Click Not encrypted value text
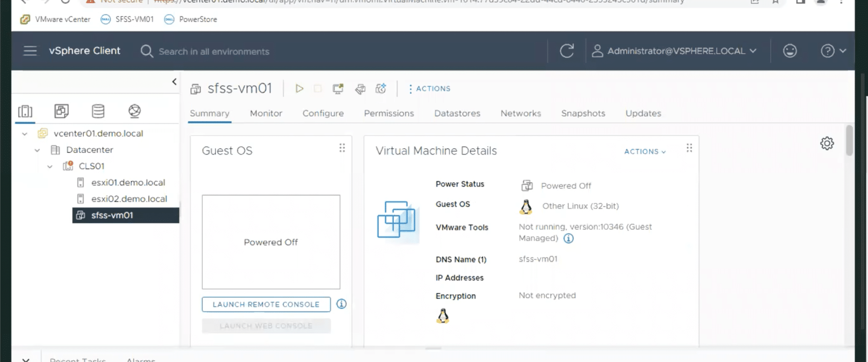868x362 pixels. [x=547, y=295]
